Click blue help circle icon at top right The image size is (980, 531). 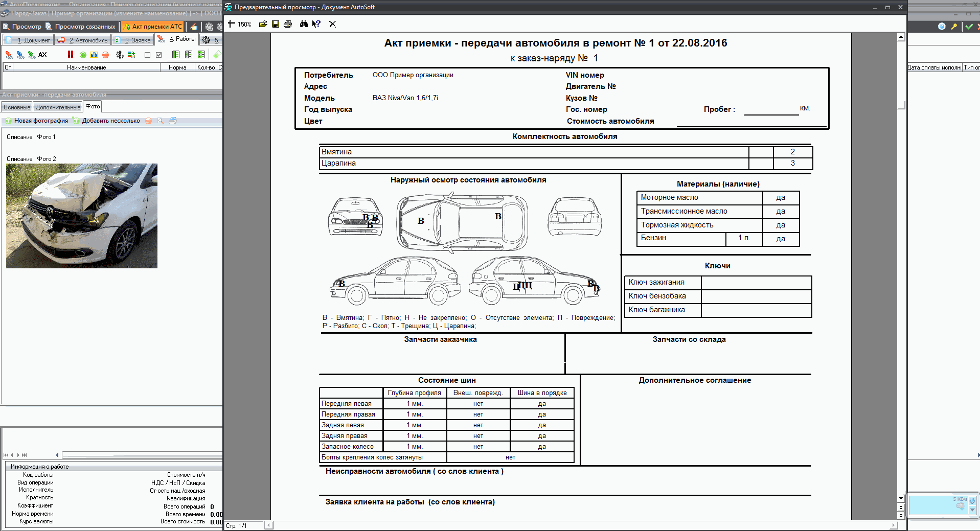click(942, 27)
